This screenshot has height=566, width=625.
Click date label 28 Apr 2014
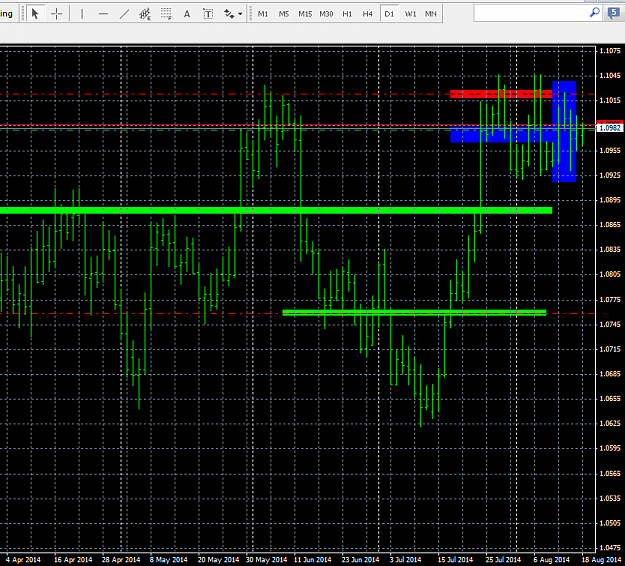tap(121, 560)
